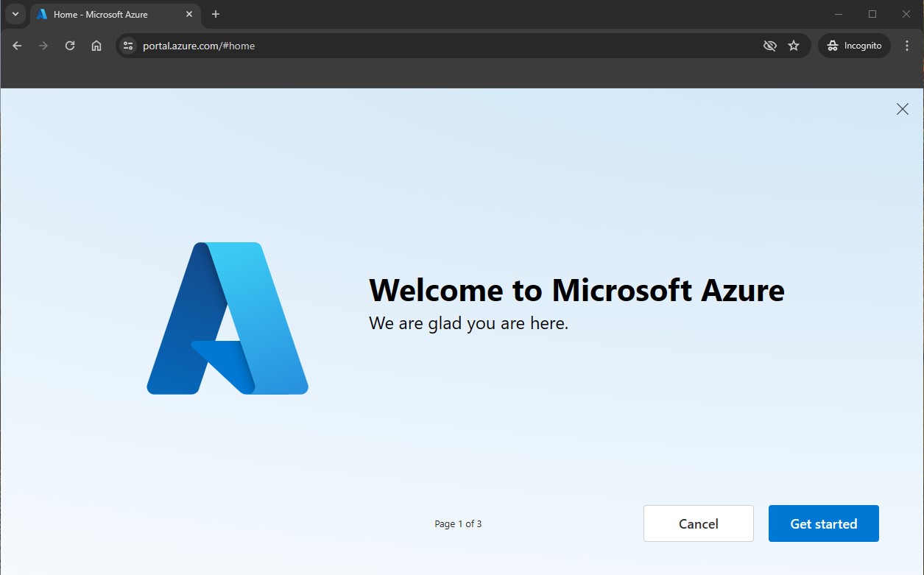The width and height of the screenshot is (924, 575).
Task: Click the browser forward arrow
Action: coord(43,46)
